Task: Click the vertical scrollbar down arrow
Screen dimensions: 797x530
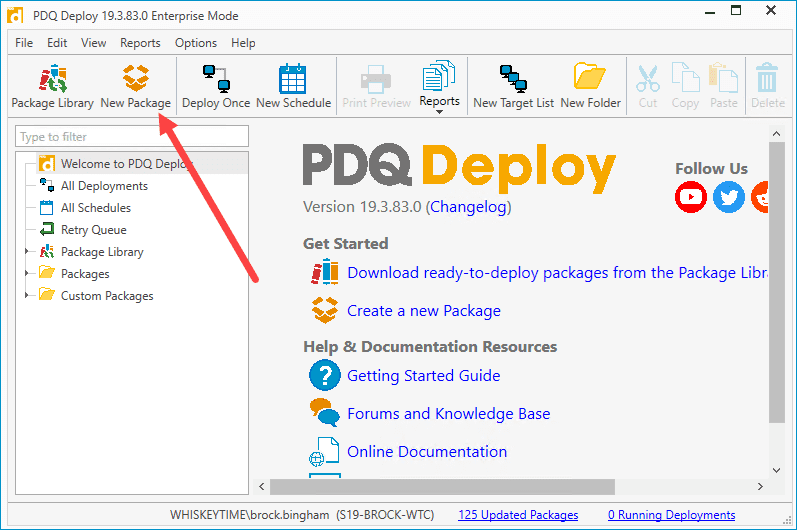Action: (776, 471)
